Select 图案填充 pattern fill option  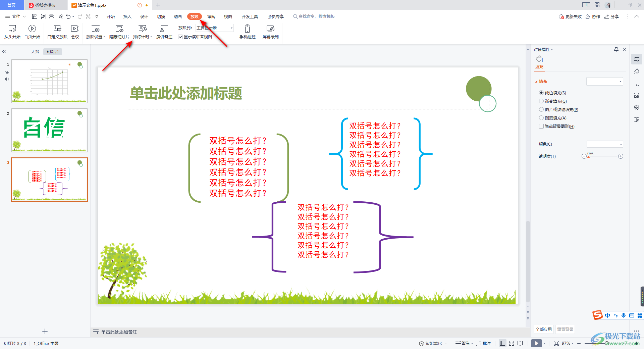click(x=541, y=118)
